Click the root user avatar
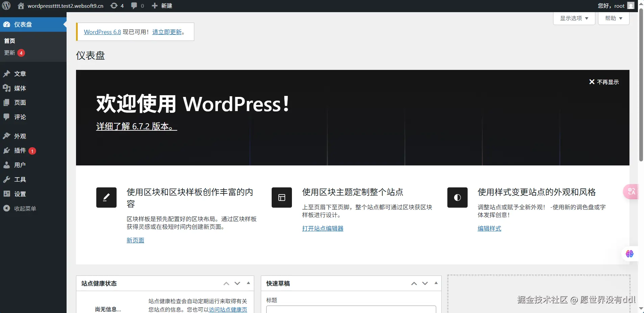Screen dimensions: 644x313 coord(631,6)
